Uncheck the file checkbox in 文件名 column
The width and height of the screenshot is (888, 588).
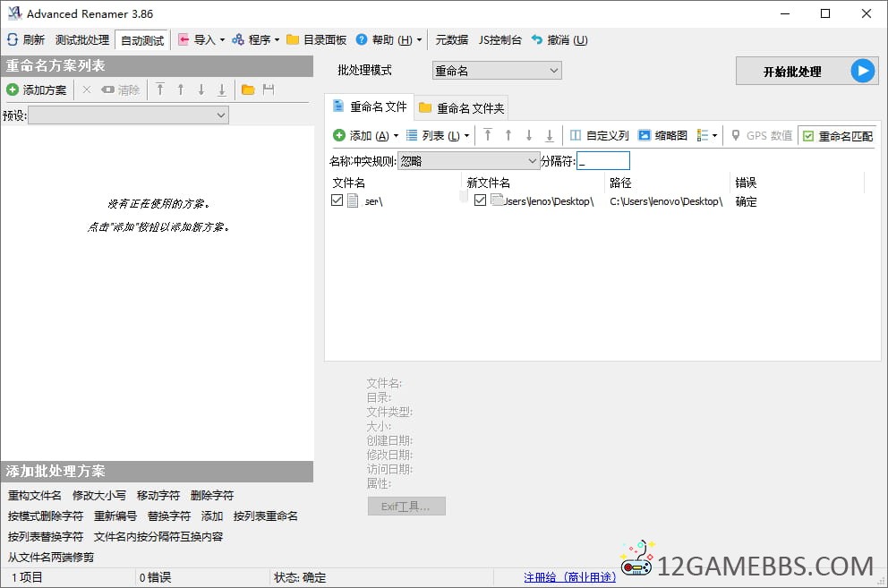337,201
